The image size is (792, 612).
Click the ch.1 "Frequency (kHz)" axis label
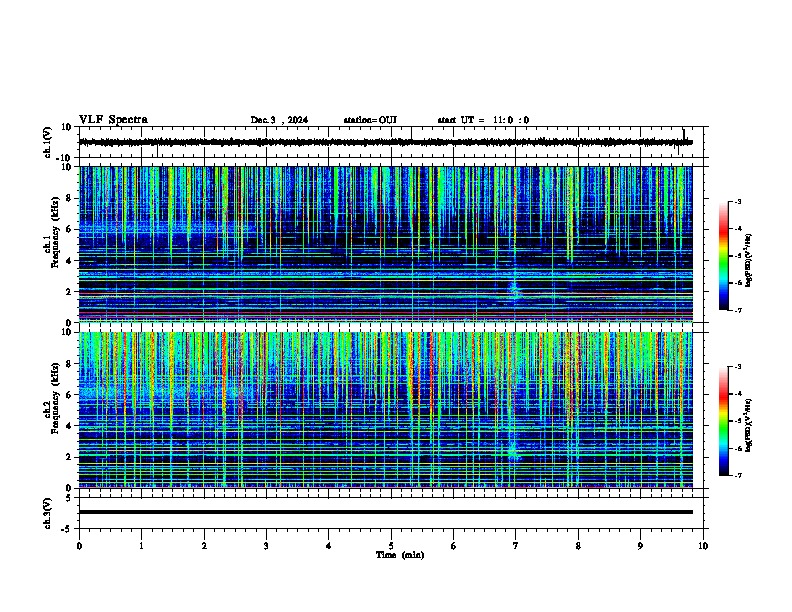55,233
